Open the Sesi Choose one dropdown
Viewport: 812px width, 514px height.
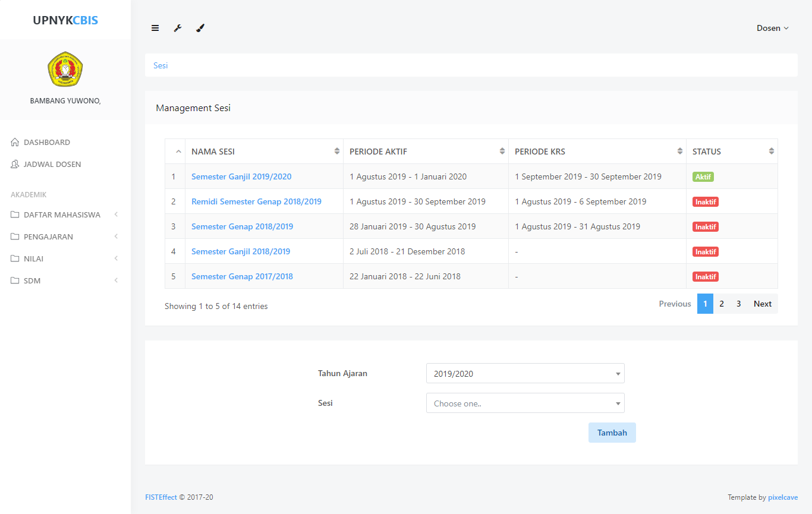tap(525, 403)
